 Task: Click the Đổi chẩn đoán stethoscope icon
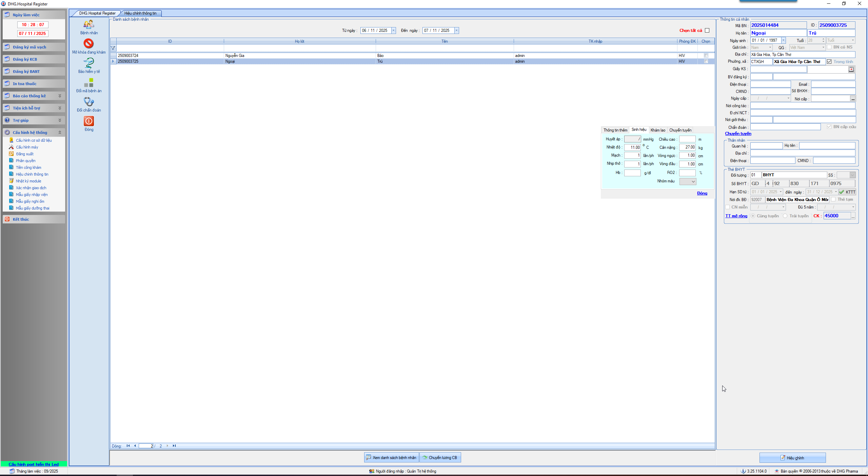click(x=89, y=102)
